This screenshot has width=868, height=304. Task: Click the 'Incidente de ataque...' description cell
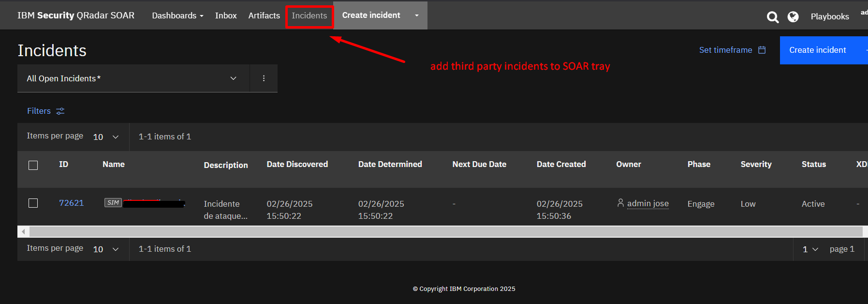[x=225, y=210]
